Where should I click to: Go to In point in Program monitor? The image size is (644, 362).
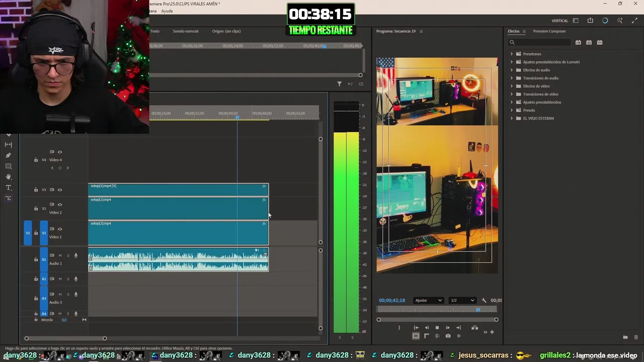click(x=416, y=328)
